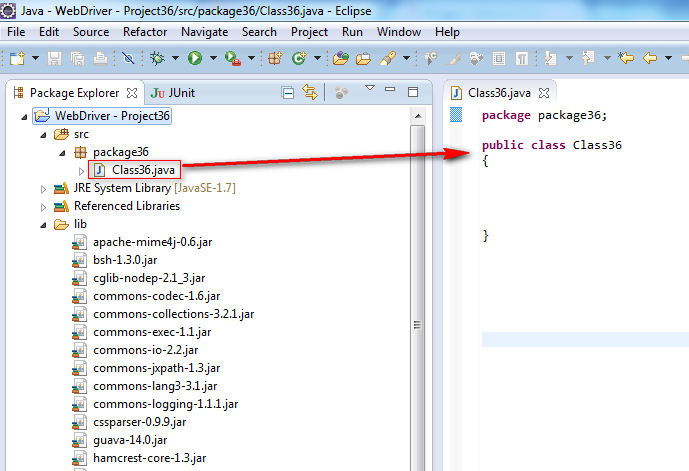Toggle the Mark Occurrences pen icon
Image resolution: width=689 pixels, height=471 pixels.
click(x=454, y=58)
